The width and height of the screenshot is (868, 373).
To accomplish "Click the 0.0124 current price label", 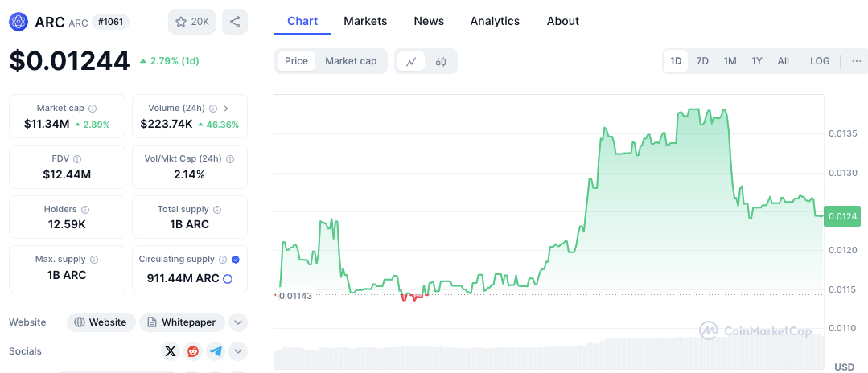I will click(x=843, y=216).
